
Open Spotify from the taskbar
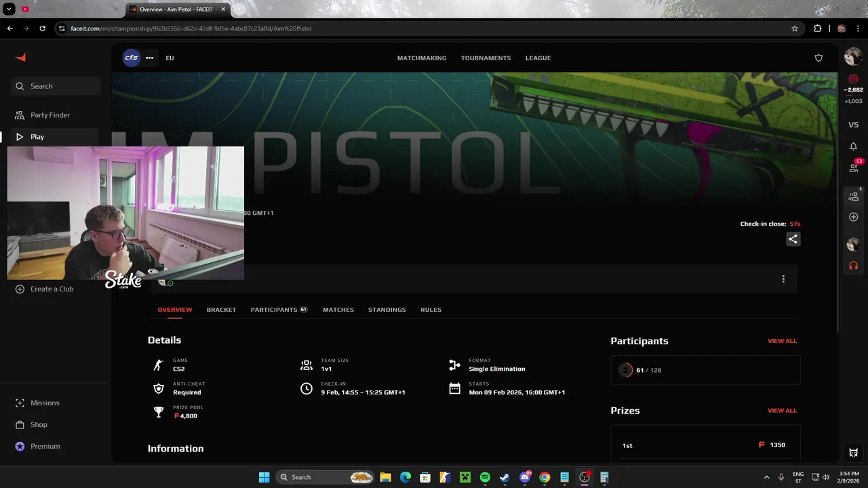(485, 477)
